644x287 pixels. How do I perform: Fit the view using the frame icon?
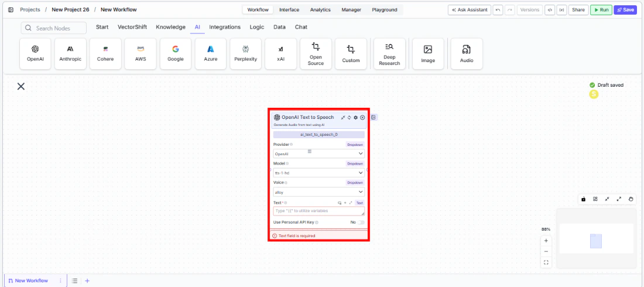tap(546, 262)
